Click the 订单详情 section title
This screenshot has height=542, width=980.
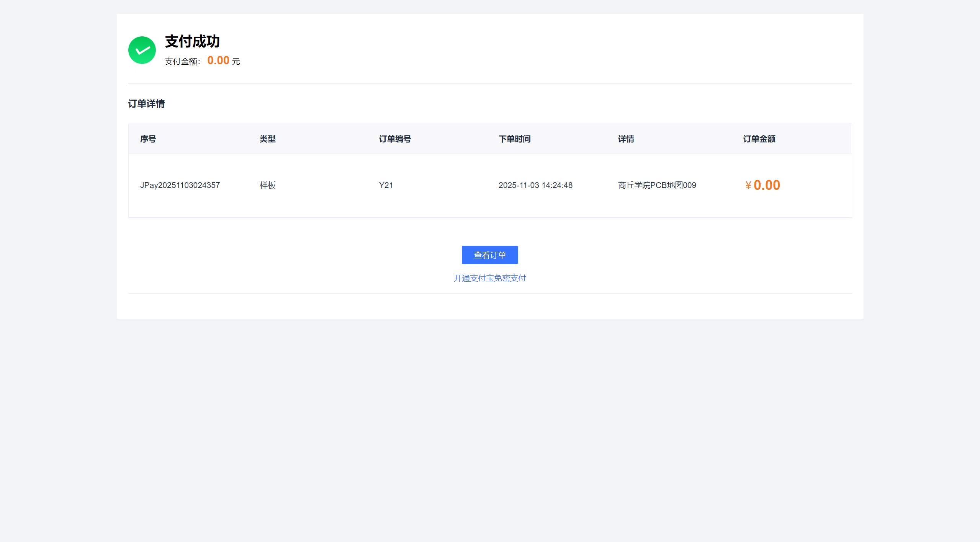pyautogui.click(x=146, y=104)
